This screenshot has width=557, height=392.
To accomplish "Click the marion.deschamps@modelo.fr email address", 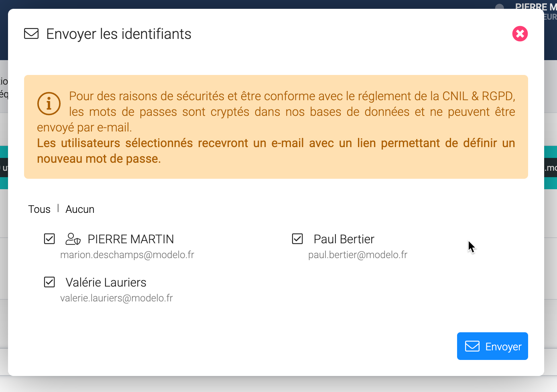I will [127, 255].
